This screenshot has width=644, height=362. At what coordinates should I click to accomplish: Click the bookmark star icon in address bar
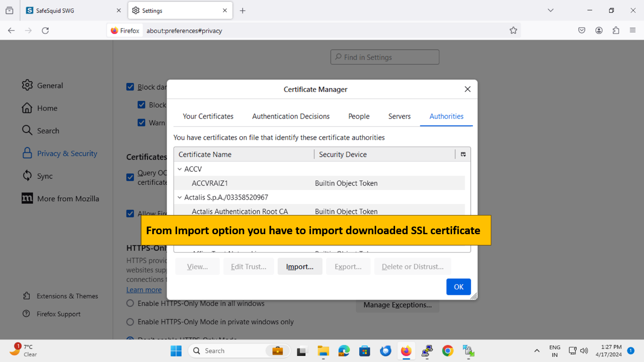(513, 30)
